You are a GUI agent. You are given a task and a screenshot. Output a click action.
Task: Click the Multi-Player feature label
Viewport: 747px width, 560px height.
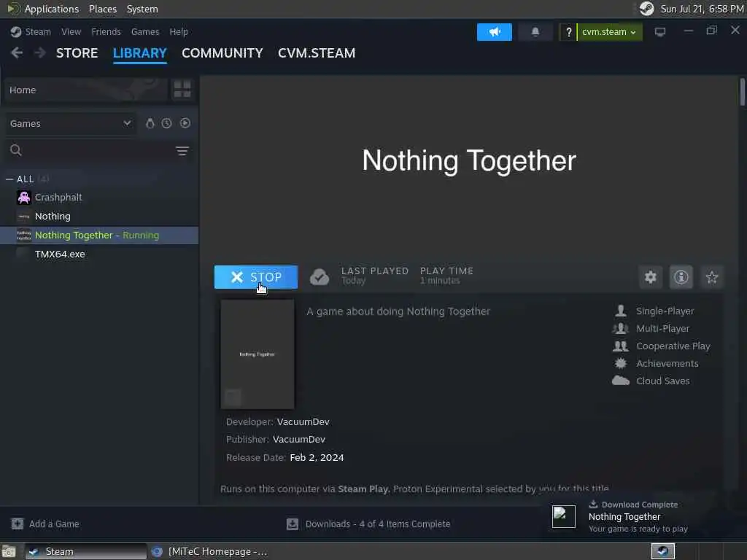point(662,329)
